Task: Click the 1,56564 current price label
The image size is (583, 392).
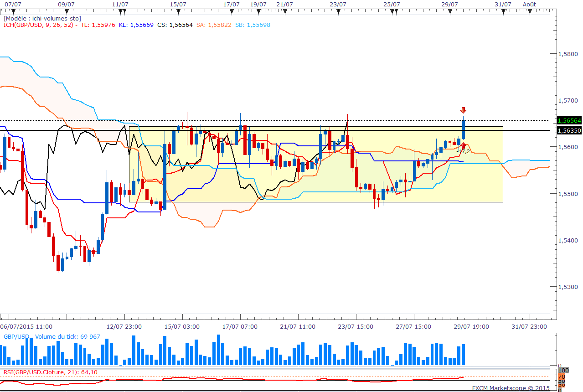Action: pos(568,120)
